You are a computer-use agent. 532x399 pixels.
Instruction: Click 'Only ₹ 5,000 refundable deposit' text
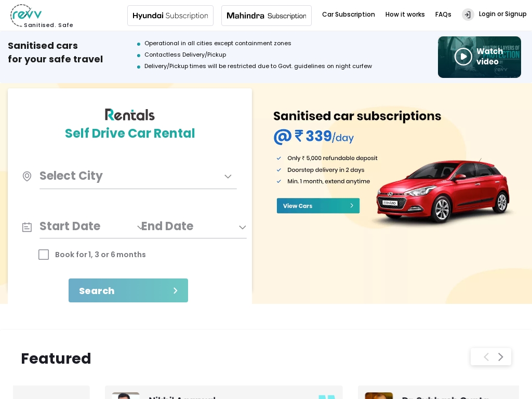332,158
